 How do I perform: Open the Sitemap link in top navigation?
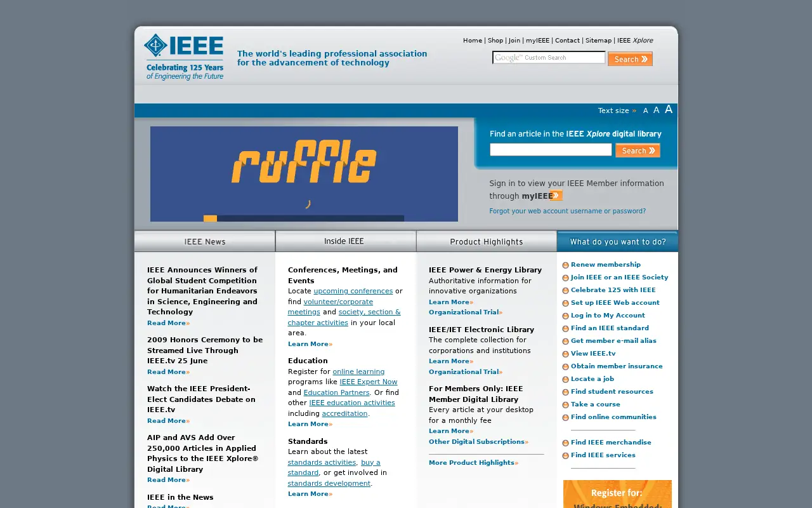pyautogui.click(x=598, y=41)
